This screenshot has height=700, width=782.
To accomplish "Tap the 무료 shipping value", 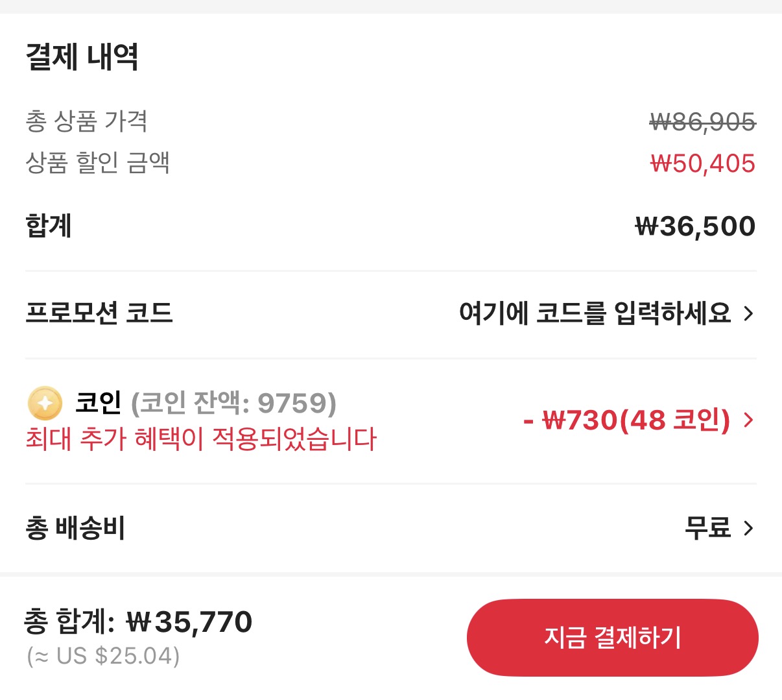I will coord(707,528).
